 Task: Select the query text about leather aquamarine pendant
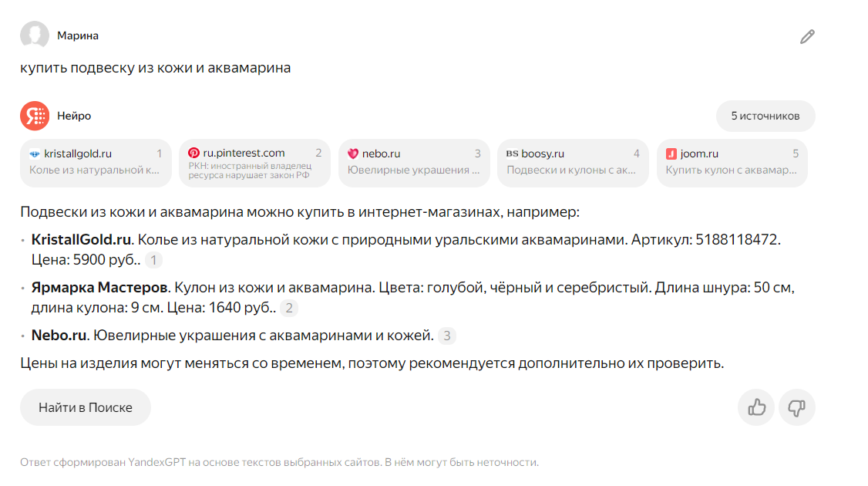156,68
